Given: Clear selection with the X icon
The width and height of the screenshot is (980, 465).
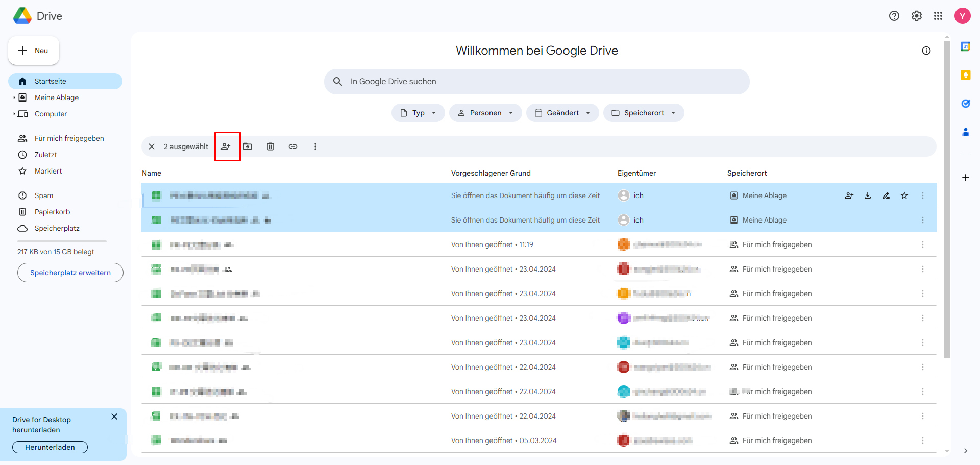Looking at the screenshot, I should [152, 146].
